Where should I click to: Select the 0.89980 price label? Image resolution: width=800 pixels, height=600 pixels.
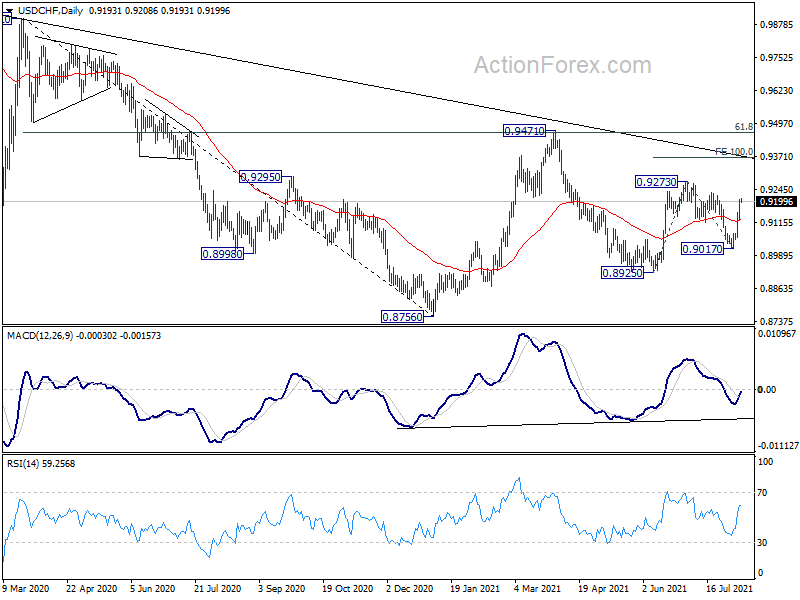point(222,254)
